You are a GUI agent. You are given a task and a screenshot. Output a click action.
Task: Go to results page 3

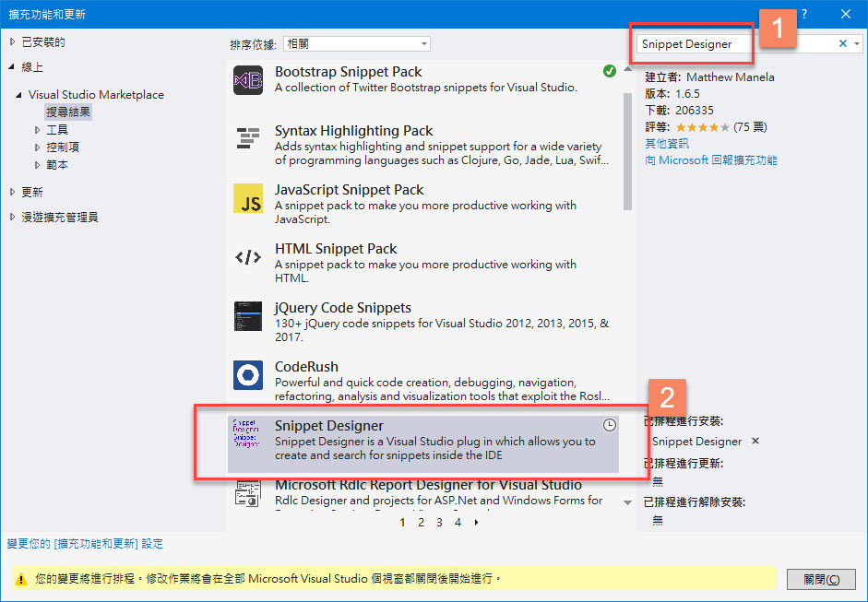tap(440, 523)
